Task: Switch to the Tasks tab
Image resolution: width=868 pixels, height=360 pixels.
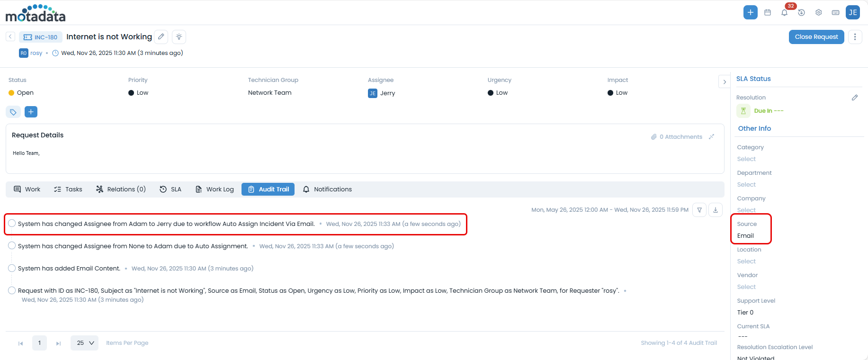Action: [x=68, y=189]
